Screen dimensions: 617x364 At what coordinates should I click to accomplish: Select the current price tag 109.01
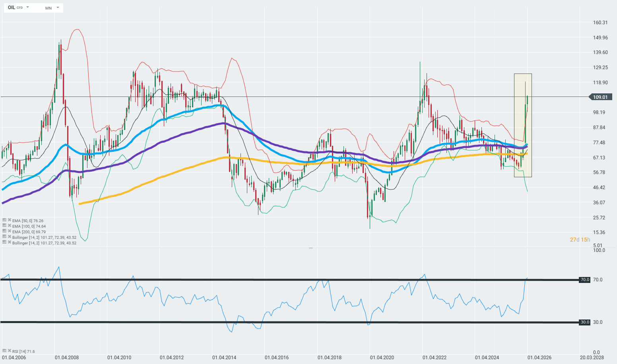pos(600,97)
